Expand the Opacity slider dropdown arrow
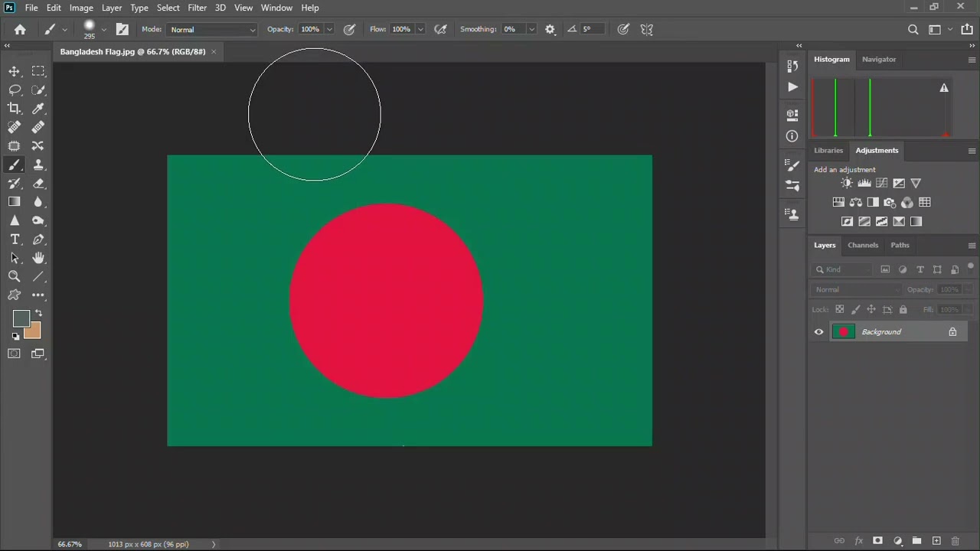Image resolution: width=980 pixels, height=551 pixels. tap(329, 30)
